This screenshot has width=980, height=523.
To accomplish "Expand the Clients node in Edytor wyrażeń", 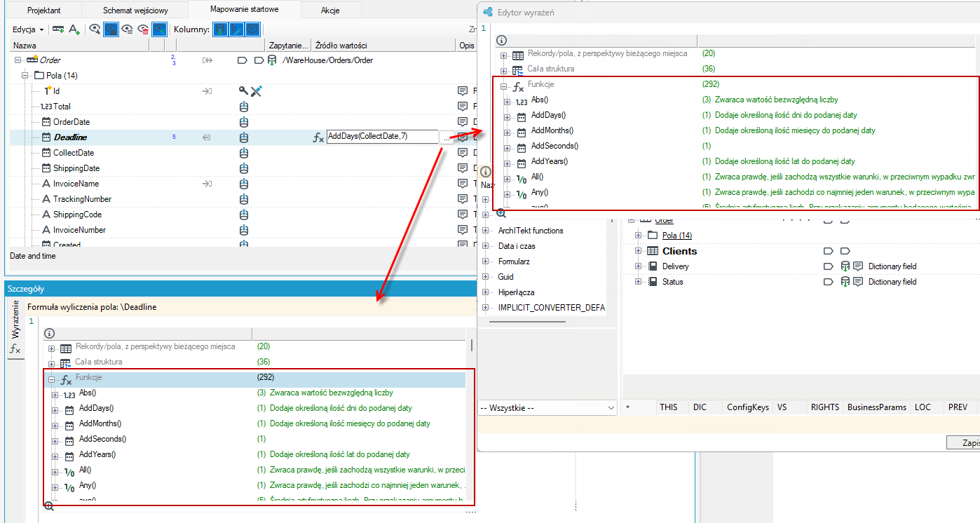I will tap(638, 251).
